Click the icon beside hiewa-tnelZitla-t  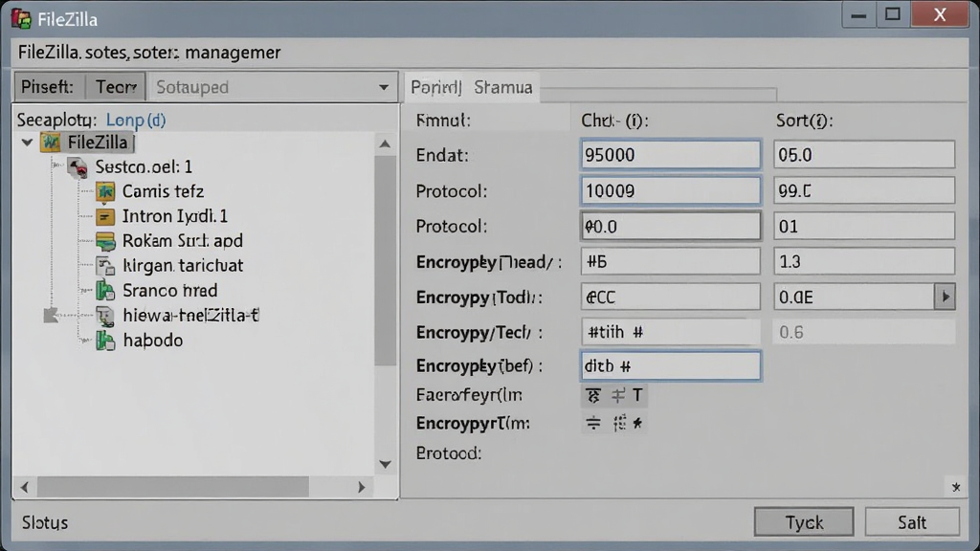coord(105,316)
